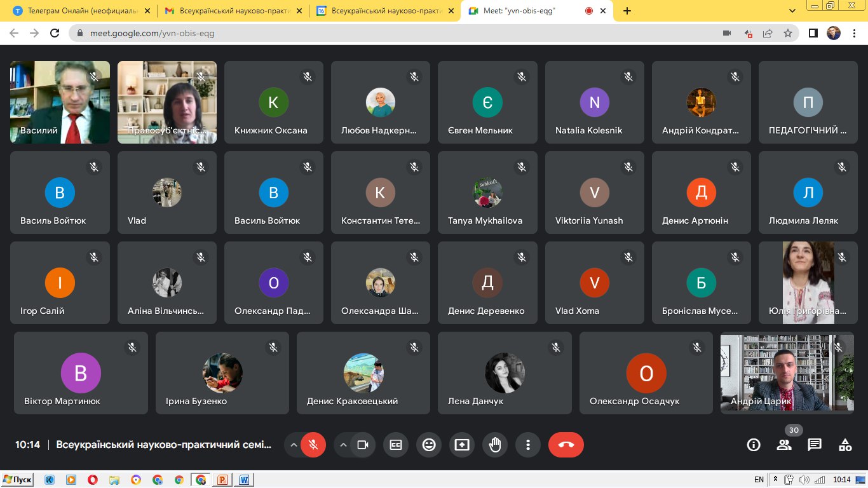Expand audio settings arrow beside microphone
The width and height of the screenshot is (868, 488).
tap(294, 445)
